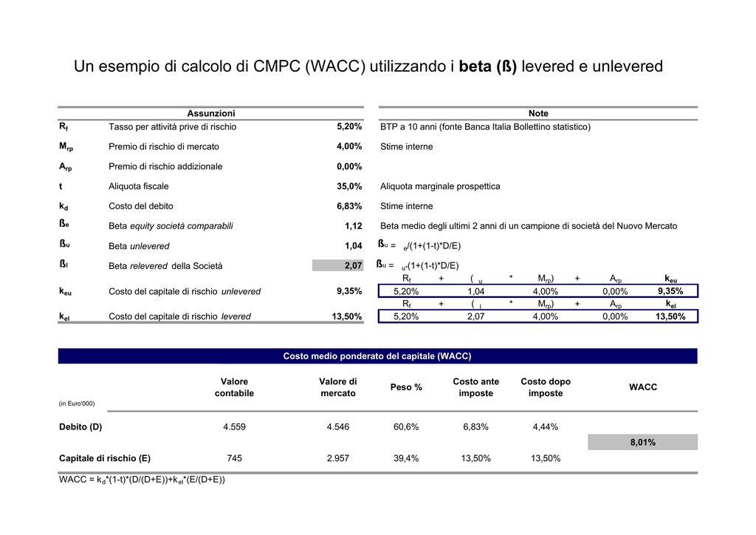Select 0,00% beside Premio di rischio addizionale
Image resolution: width=756 pixels, height=535 pixels.
pos(349,166)
